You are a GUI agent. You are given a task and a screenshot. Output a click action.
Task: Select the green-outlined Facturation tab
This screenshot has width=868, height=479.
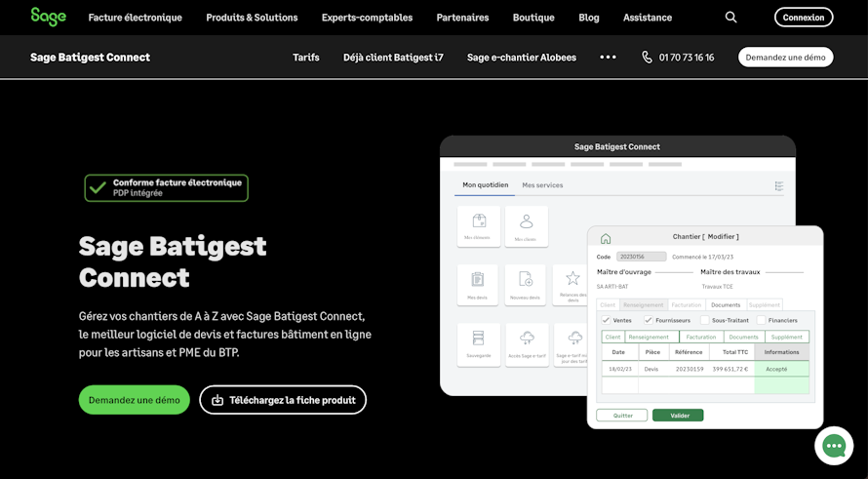701,337
